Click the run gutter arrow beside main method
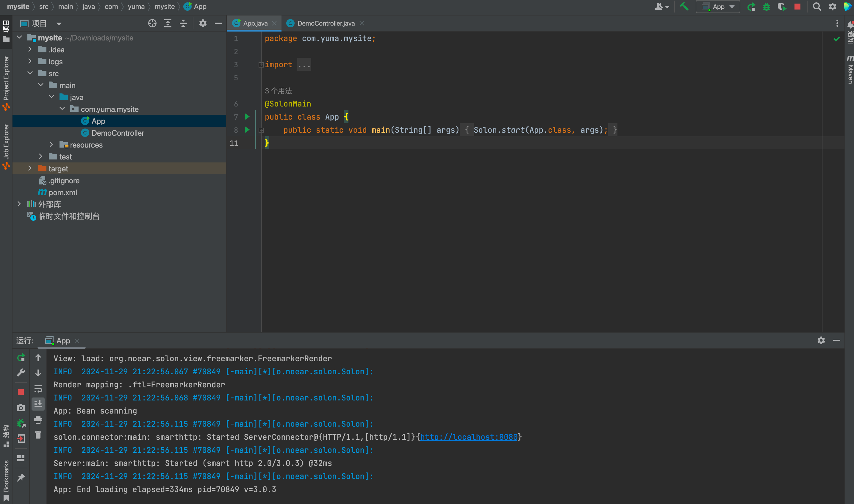The image size is (854, 504). pyautogui.click(x=247, y=130)
